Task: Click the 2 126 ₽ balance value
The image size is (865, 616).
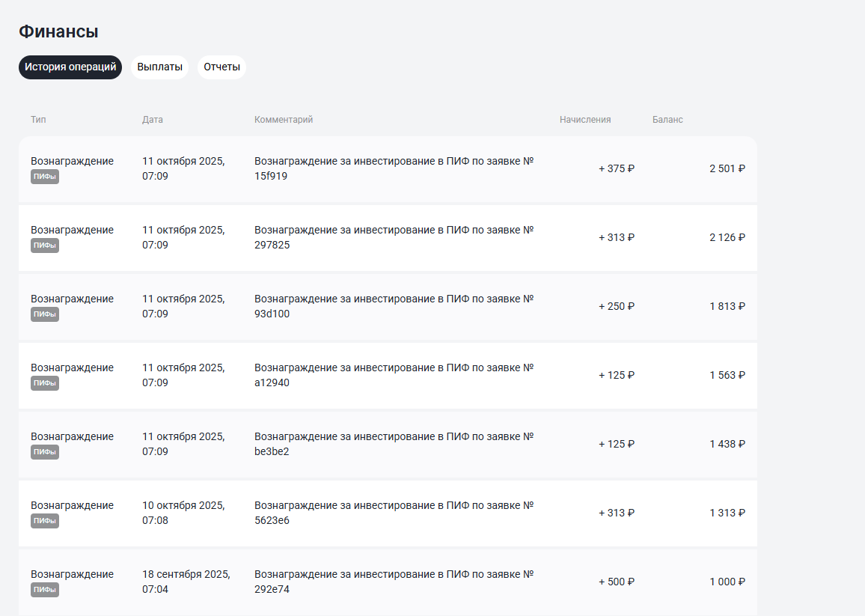Action: tap(727, 237)
